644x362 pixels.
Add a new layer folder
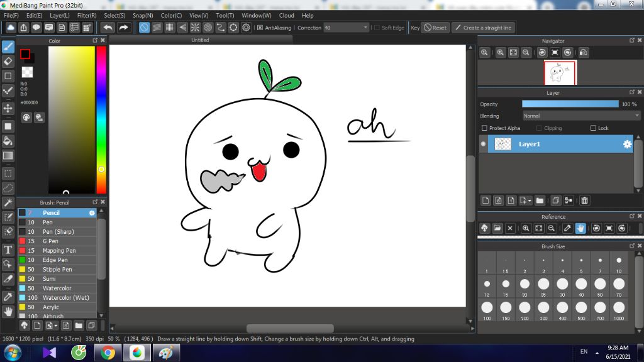click(x=540, y=200)
